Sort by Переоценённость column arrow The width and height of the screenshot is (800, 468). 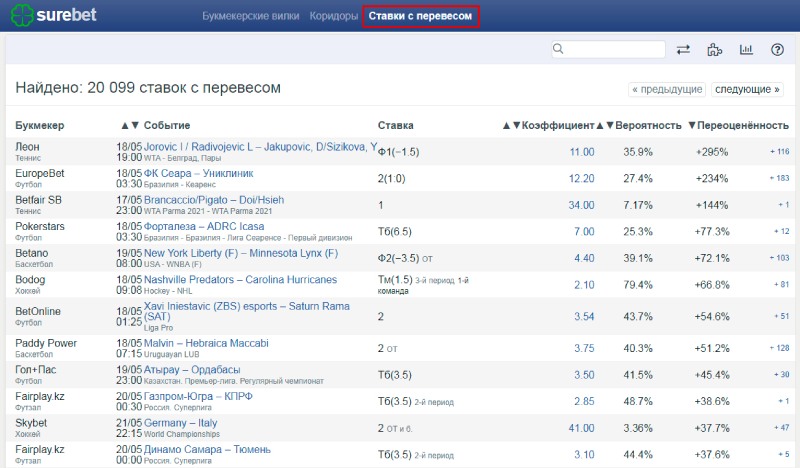[692, 126]
